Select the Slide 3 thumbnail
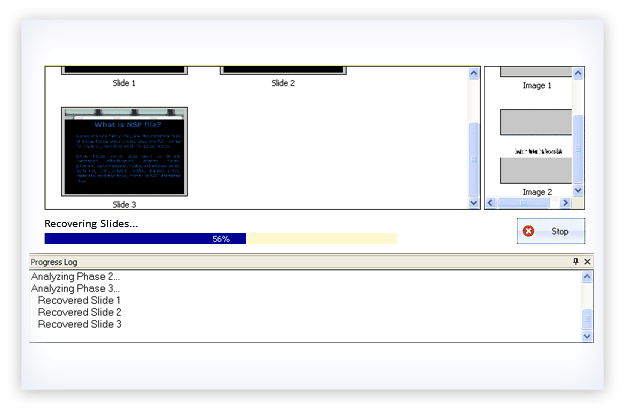Screen dimensions: 624x409 pyautogui.click(x=125, y=152)
